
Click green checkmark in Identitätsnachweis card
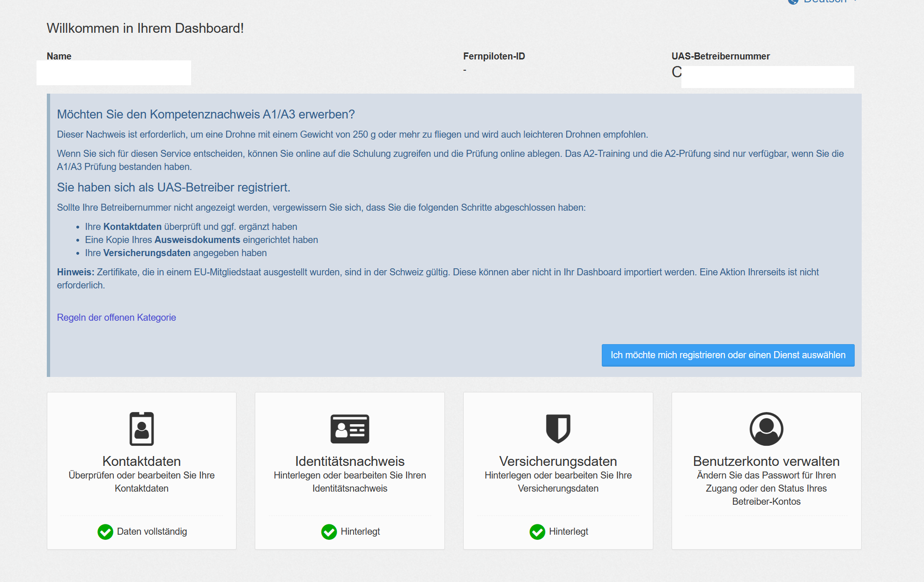tap(329, 531)
